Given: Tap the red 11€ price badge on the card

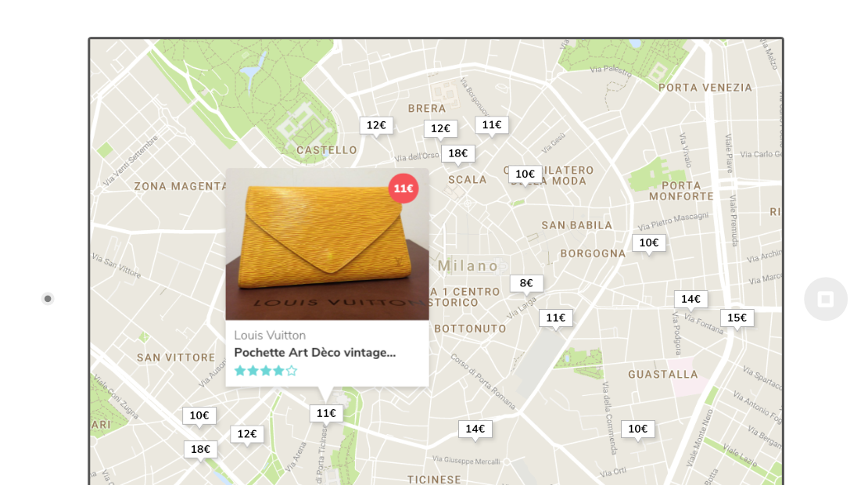Looking at the screenshot, I should pyautogui.click(x=403, y=188).
